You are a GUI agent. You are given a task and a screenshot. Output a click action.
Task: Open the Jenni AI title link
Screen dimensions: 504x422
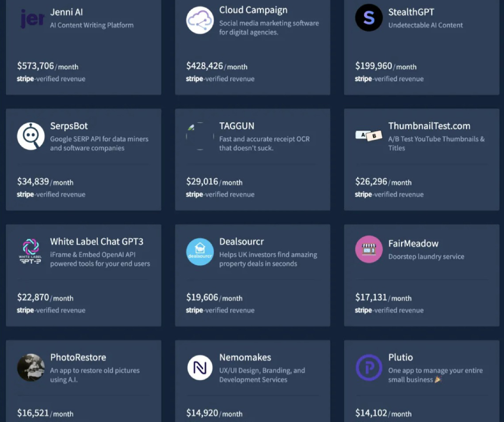(x=66, y=12)
